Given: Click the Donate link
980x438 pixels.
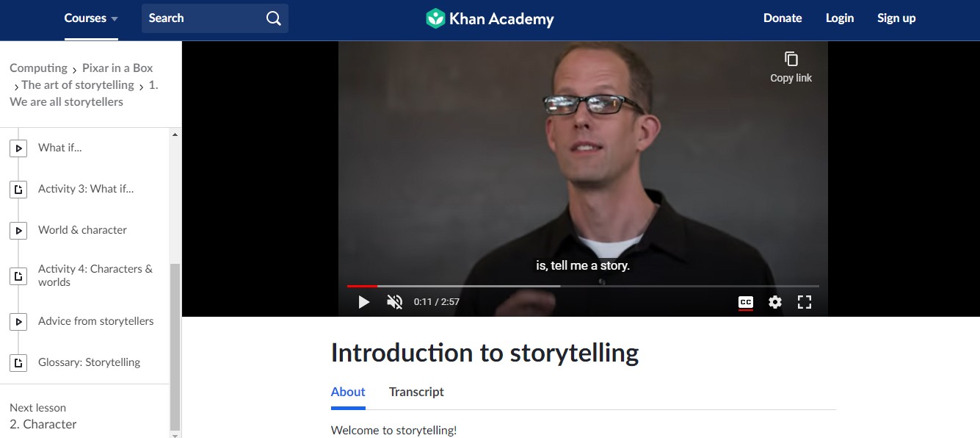Looking at the screenshot, I should (x=783, y=18).
